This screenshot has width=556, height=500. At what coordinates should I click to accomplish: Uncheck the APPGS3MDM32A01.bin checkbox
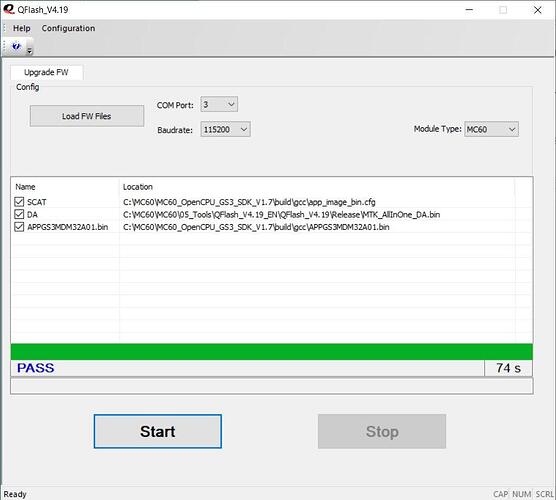pos(19,227)
